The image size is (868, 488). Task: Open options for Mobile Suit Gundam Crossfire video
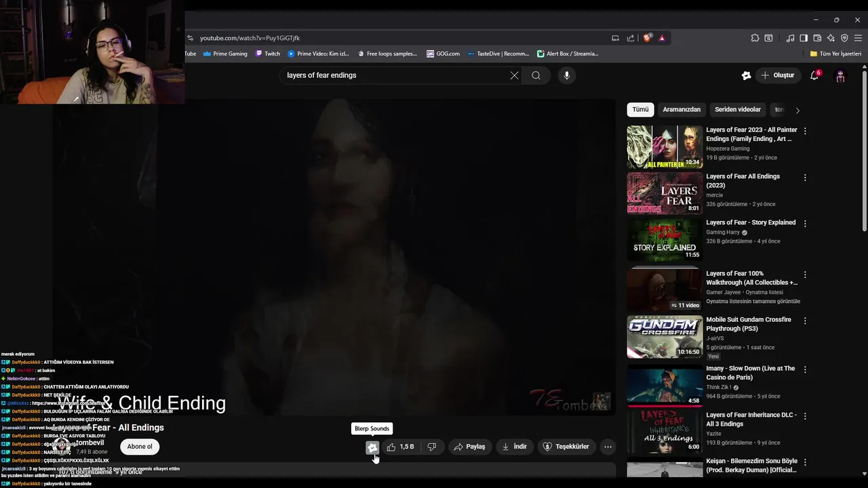click(x=805, y=321)
